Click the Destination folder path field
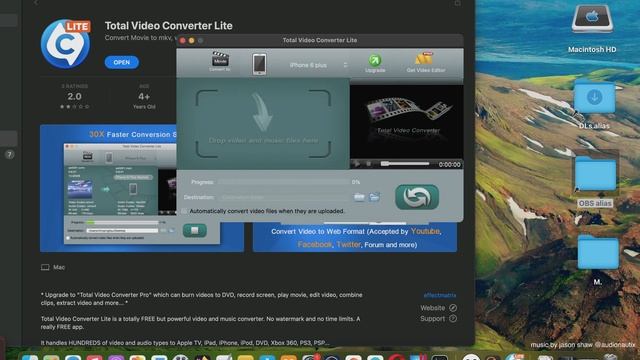 (284, 197)
